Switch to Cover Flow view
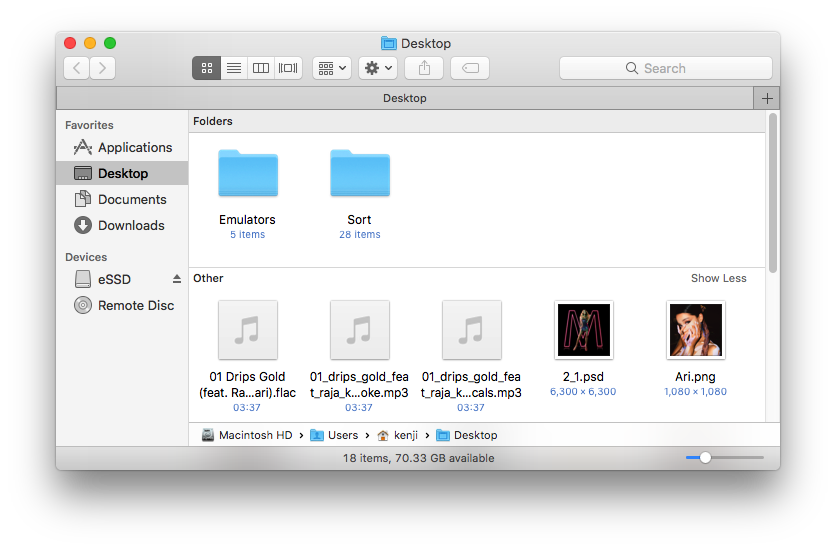 [288, 68]
